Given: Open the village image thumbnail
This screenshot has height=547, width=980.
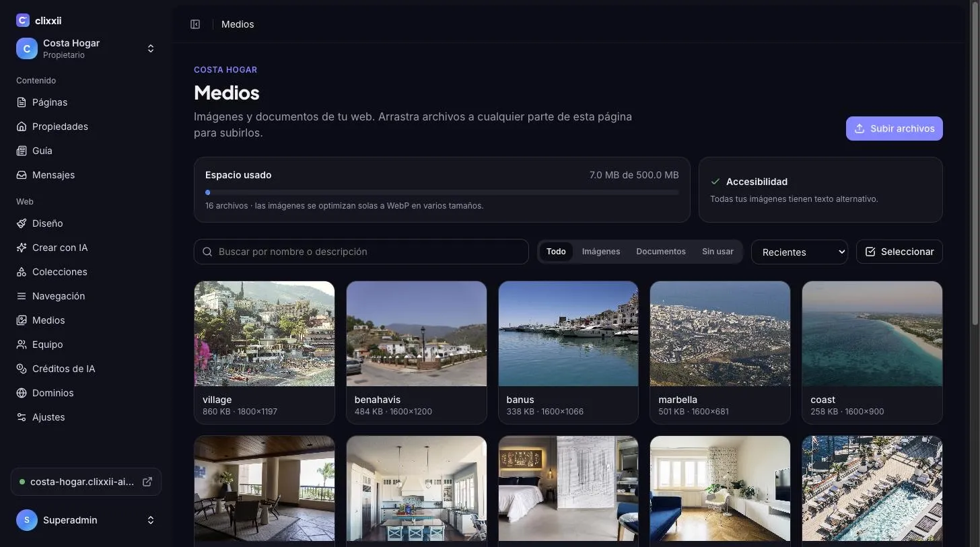Looking at the screenshot, I should 265,334.
